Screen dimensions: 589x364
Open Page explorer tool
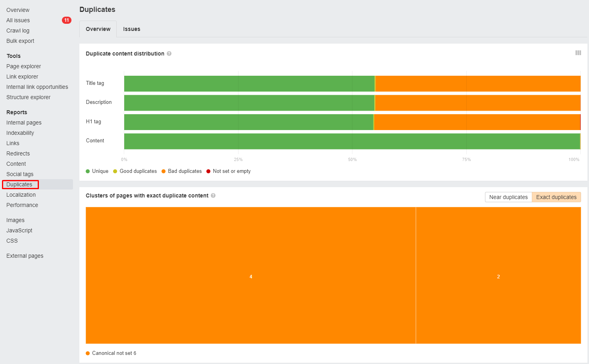23,66
